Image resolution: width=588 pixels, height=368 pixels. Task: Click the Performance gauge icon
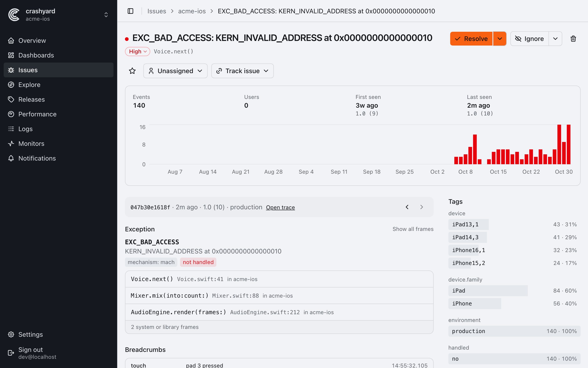tap(11, 114)
